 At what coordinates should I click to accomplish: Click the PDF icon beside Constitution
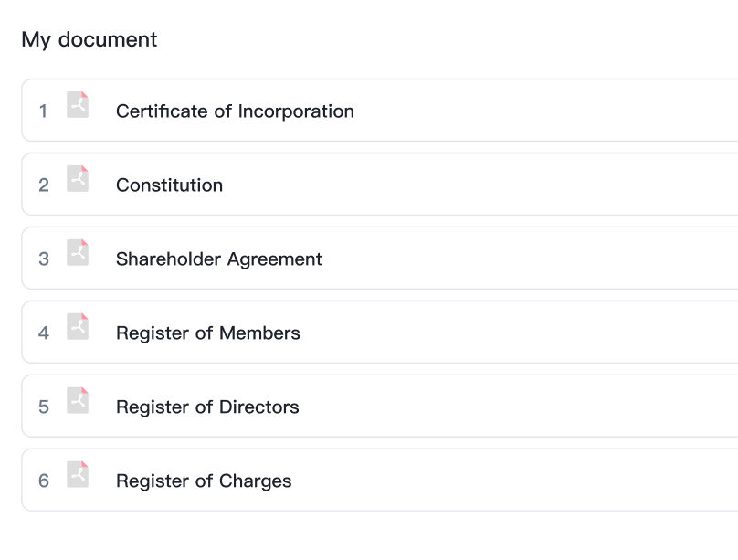(78, 178)
